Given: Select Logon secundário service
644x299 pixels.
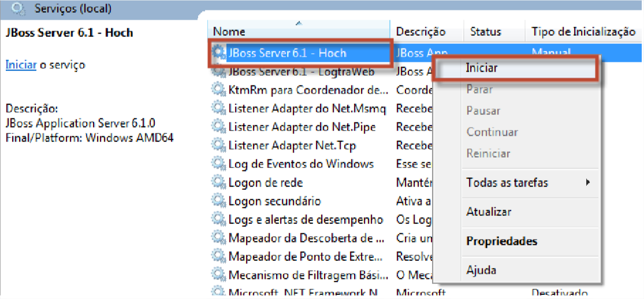Looking at the screenshot, I should pyautogui.click(x=274, y=201).
